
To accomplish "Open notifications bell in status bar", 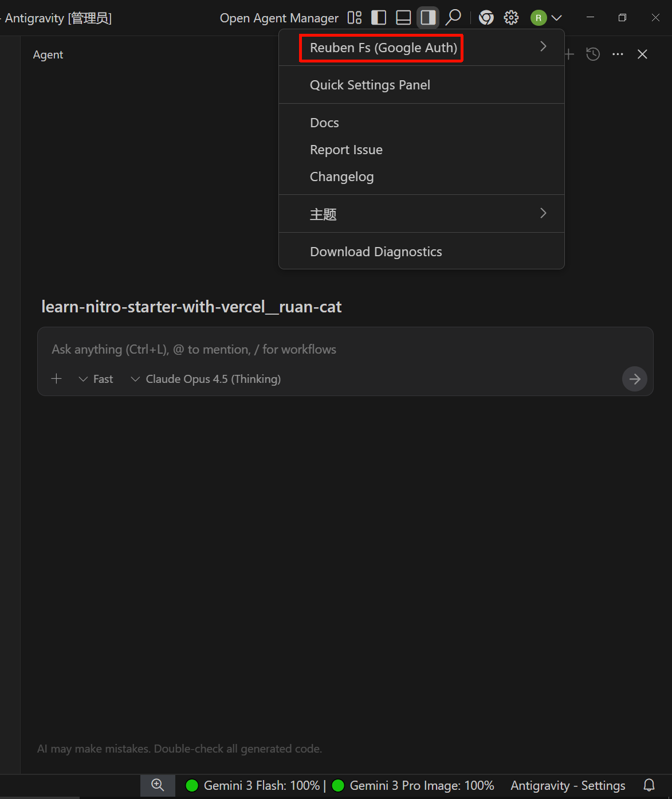I will (x=649, y=785).
